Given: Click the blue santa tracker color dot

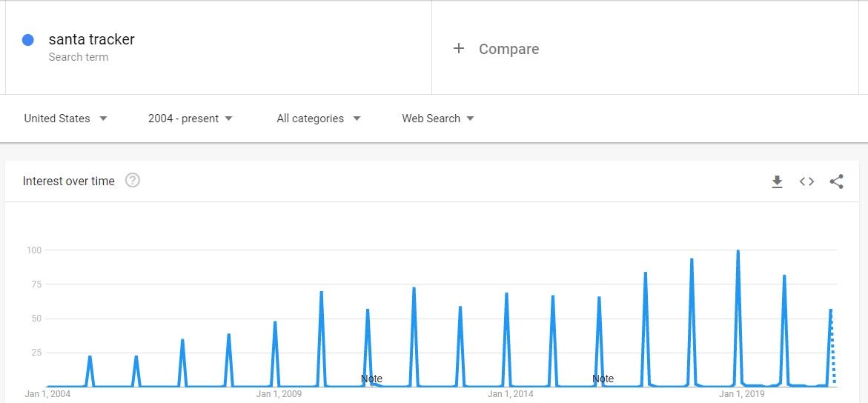Looking at the screenshot, I should [27, 40].
